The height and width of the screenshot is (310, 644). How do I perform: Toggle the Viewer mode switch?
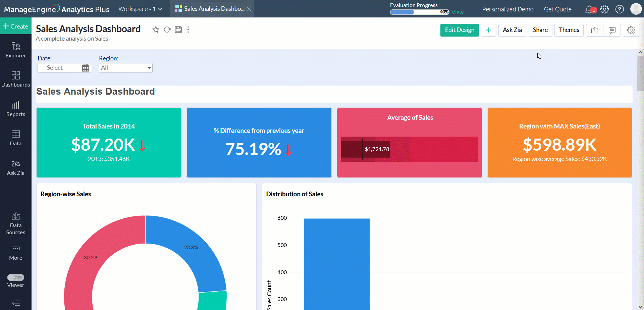click(x=16, y=277)
